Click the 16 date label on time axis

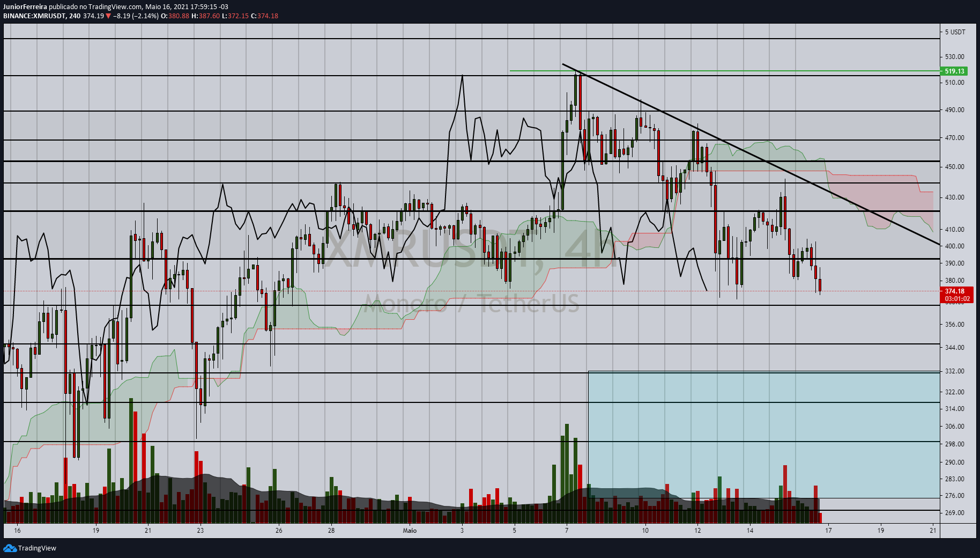(x=18, y=530)
